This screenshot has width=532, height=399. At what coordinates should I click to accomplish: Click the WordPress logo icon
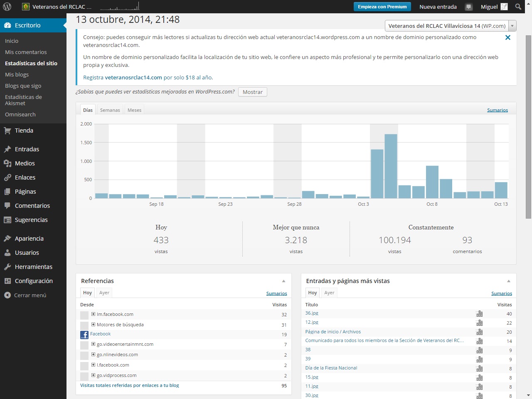(7, 7)
